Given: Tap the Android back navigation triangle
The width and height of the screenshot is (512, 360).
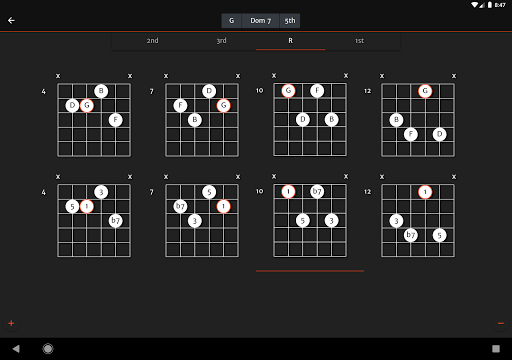Looking at the screenshot, I should [x=16, y=349].
